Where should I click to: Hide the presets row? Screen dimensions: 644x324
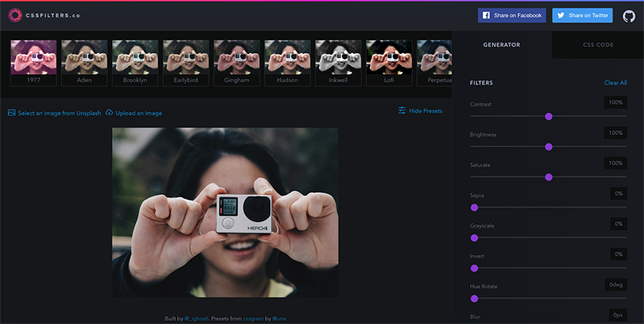coord(425,111)
